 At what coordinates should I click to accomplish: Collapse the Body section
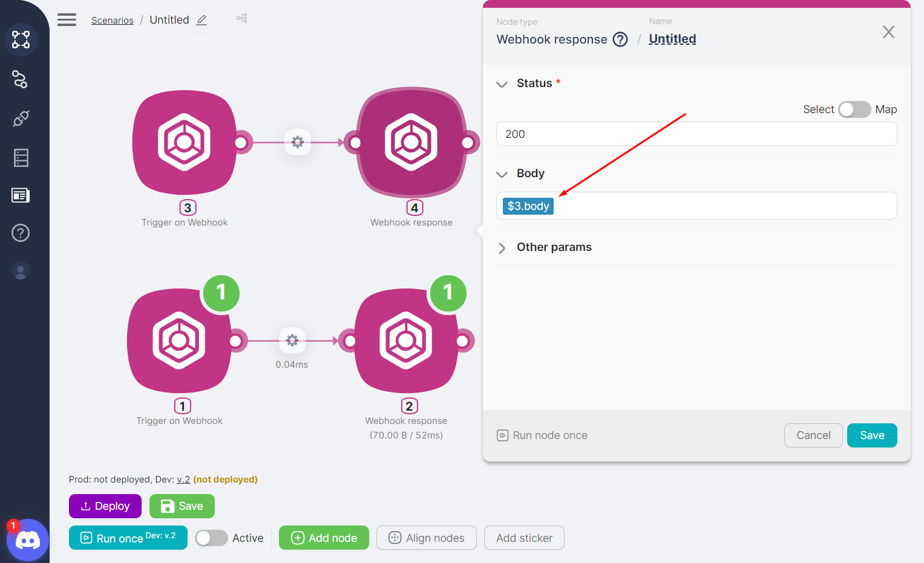(x=502, y=174)
